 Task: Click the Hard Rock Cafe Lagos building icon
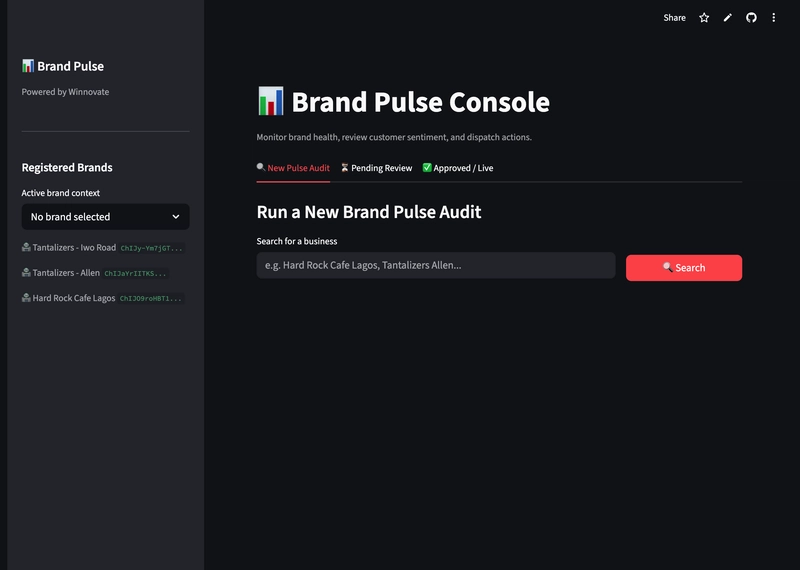[26, 298]
